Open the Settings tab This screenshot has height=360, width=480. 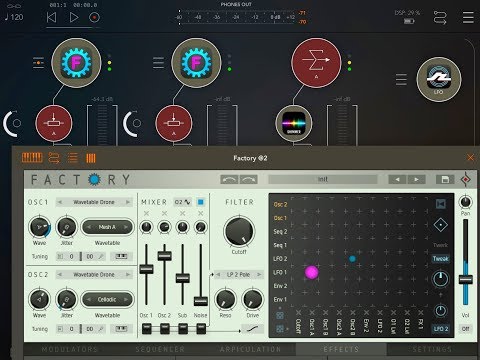[432, 349]
